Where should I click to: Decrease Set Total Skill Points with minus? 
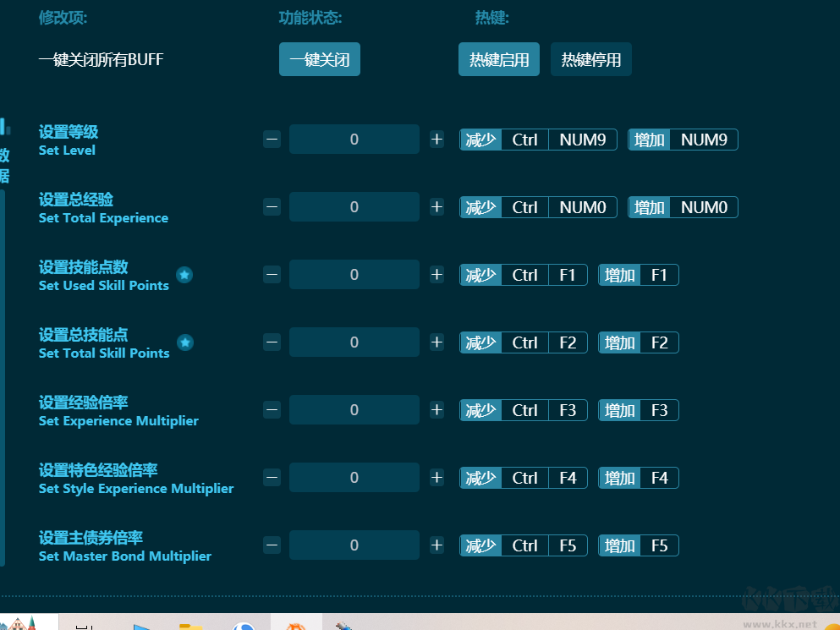(x=272, y=342)
